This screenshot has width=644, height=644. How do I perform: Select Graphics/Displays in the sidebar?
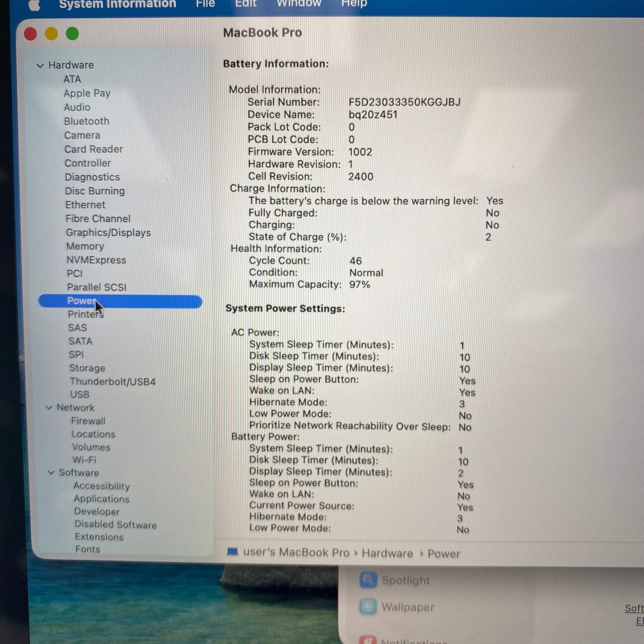click(108, 233)
